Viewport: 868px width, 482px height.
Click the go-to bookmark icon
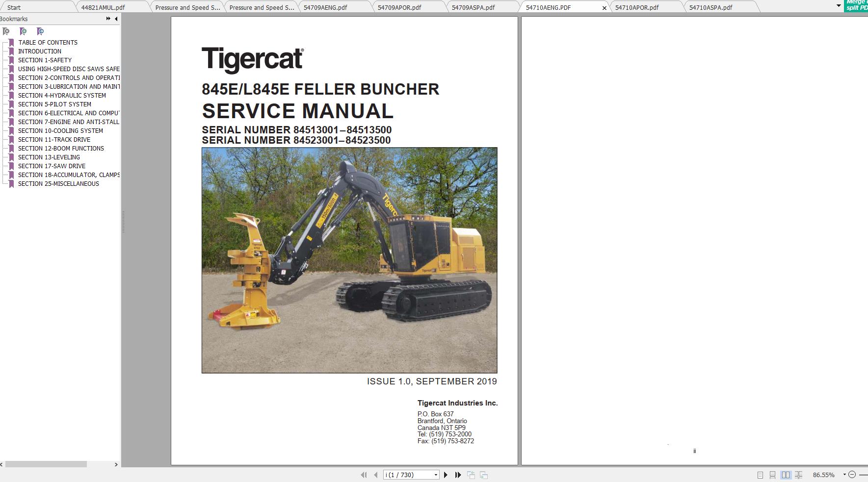click(x=40, y=31)
